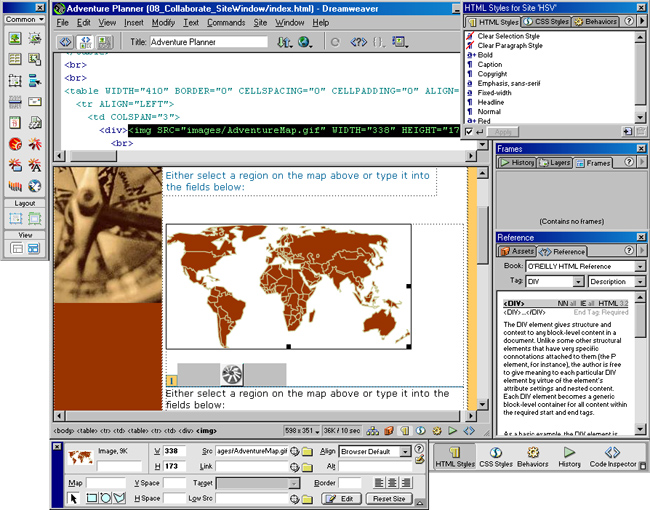This screenshot has height=510, width=650.
Task: Click the Code Inspector launcher icon
Action: coord(613,455)
